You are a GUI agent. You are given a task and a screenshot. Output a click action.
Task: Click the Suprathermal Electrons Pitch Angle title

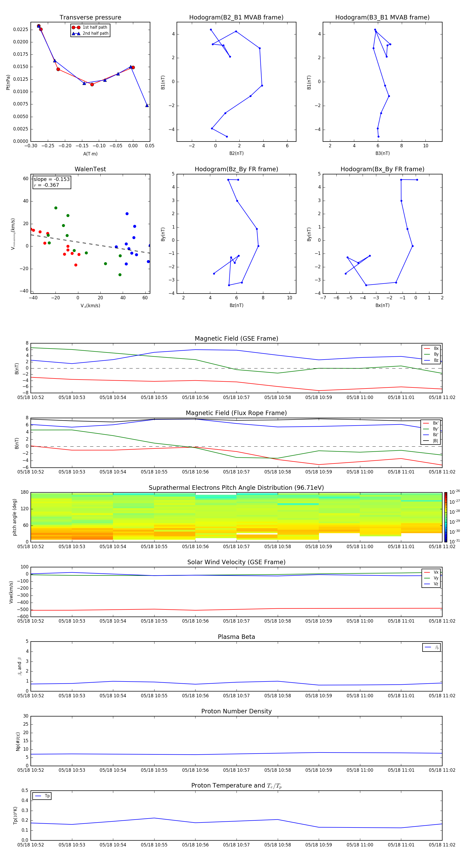click(x=236, y=488)
